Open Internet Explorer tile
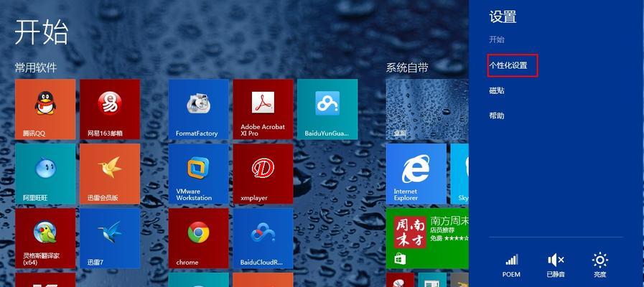The image size is (644, 287). click(x=416, y=174)
